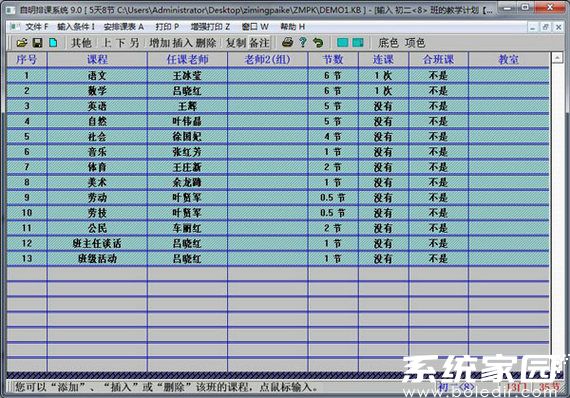Click the 备注 remark button
Image resolution: width=570 pixels, height=398 pixels.
[x=259, y=43]
